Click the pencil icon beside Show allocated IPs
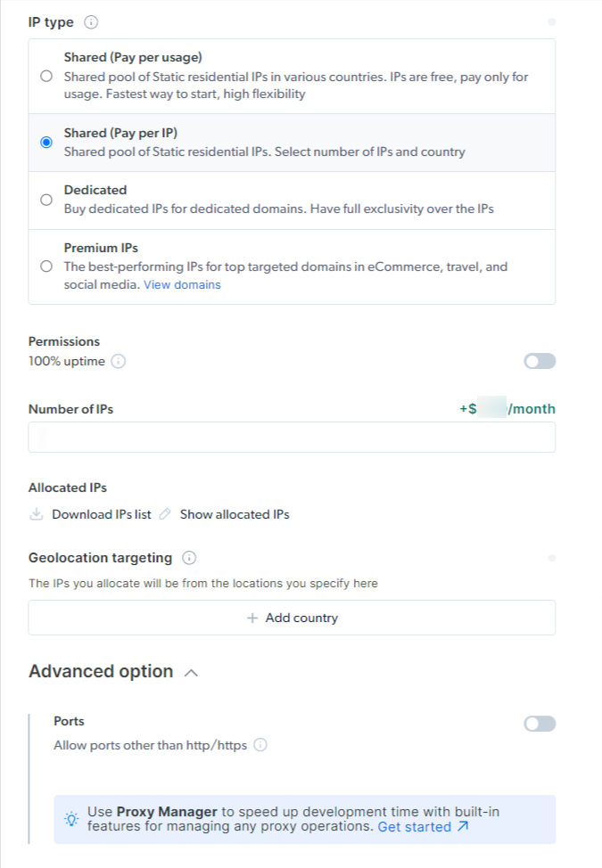This screenshot has height=868, width=602. [165, 514]
